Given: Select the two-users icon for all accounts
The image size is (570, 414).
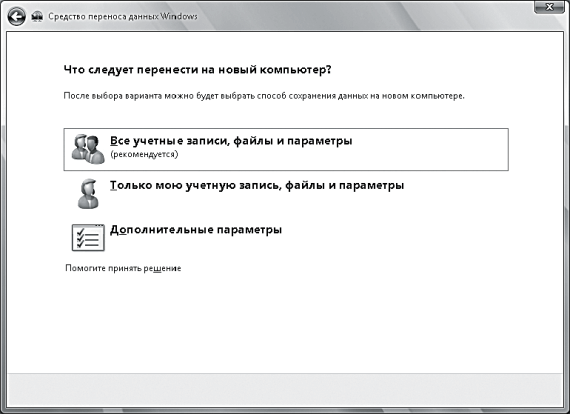Looking at the screenshot, I should tap(88, 149).
